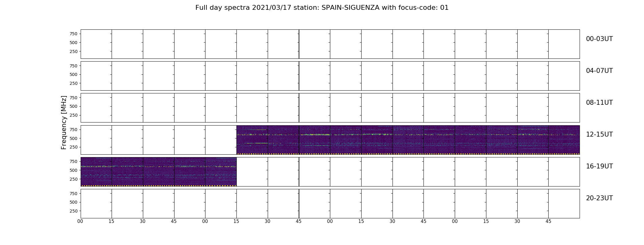Click the 'Frequency [MHz]' axis label
Image resolution: width=644 pixels, height=245 pixels.
coord(64,123)
